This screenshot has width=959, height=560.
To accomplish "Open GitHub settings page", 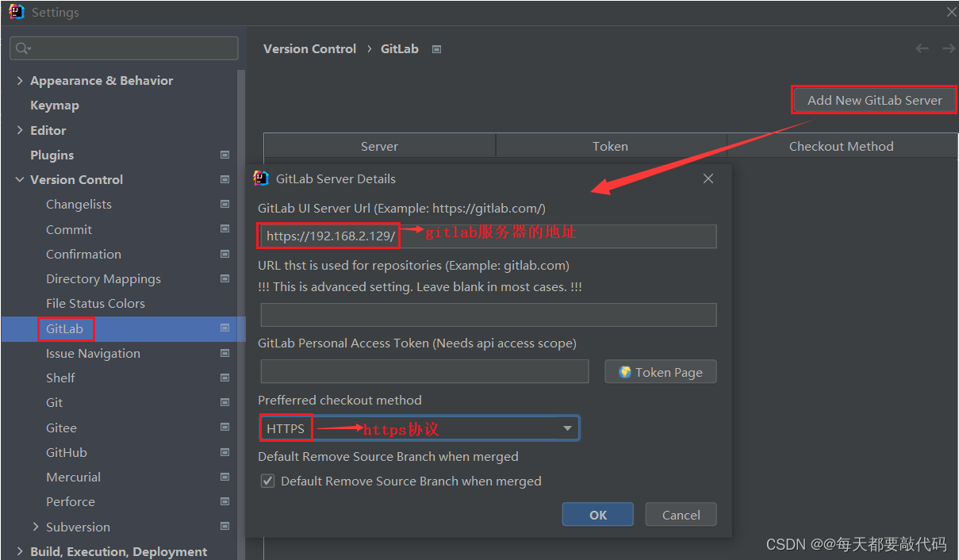I will click(x=67, y=452).
